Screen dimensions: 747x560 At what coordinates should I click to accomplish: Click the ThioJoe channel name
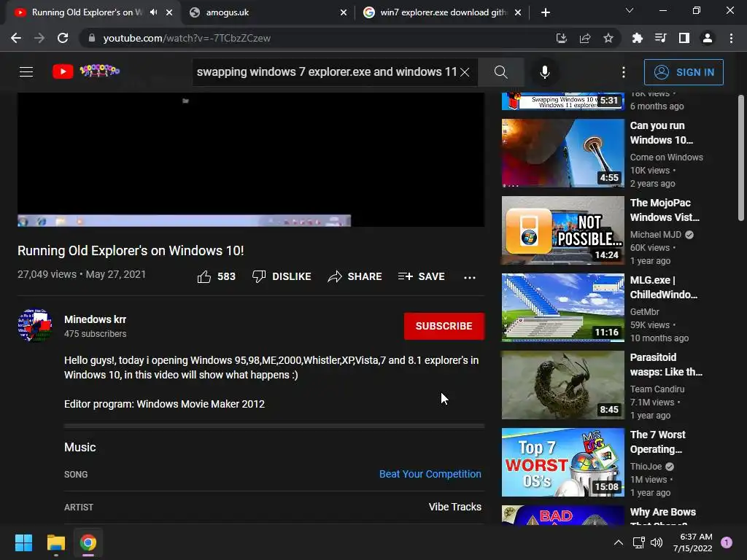(x=646, y=467)
